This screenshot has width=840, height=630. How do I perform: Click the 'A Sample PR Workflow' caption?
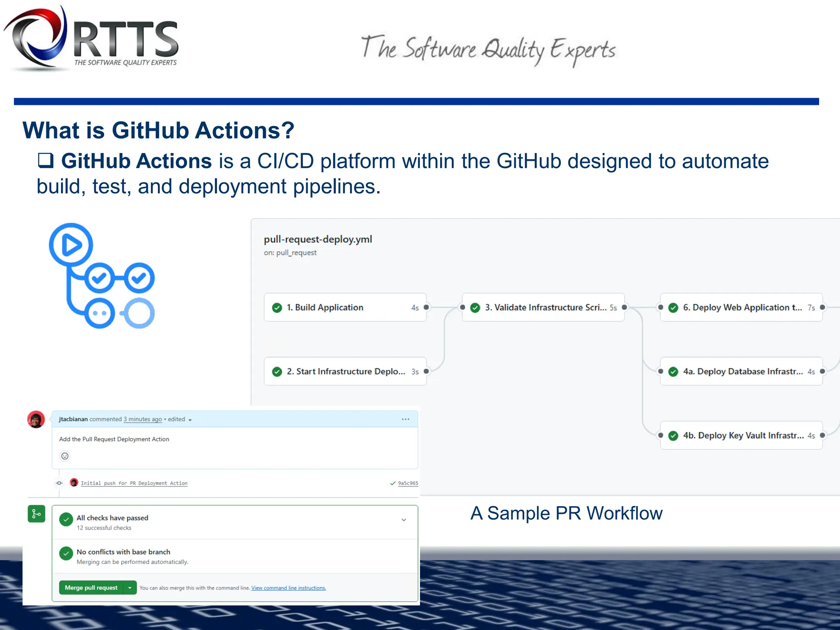coord(566,513)
